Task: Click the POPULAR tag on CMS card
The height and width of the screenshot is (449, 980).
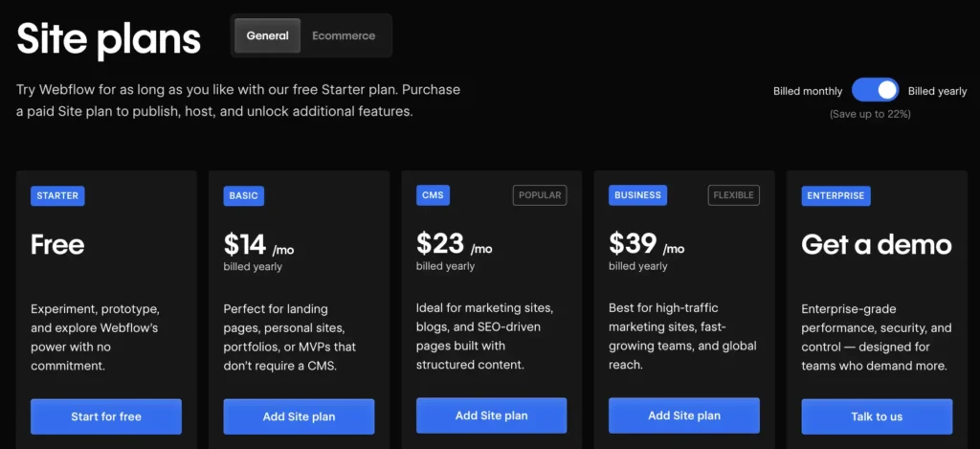Action: click(540, 195)
